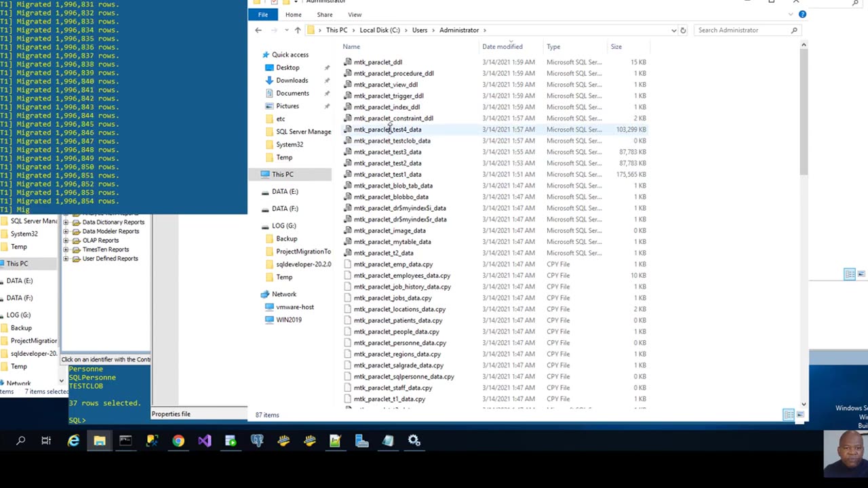868x488 pixels.
Task: Open the File tab in Explorer
Action: [x=262, y=14]
